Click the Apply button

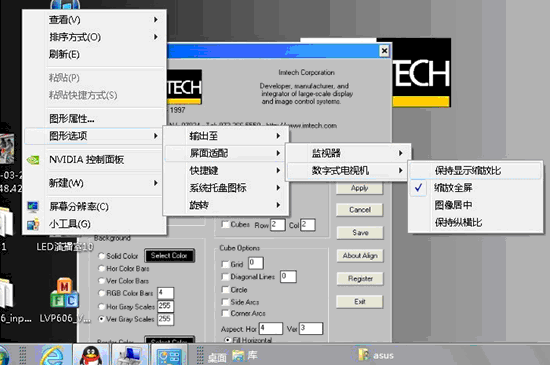360,188
